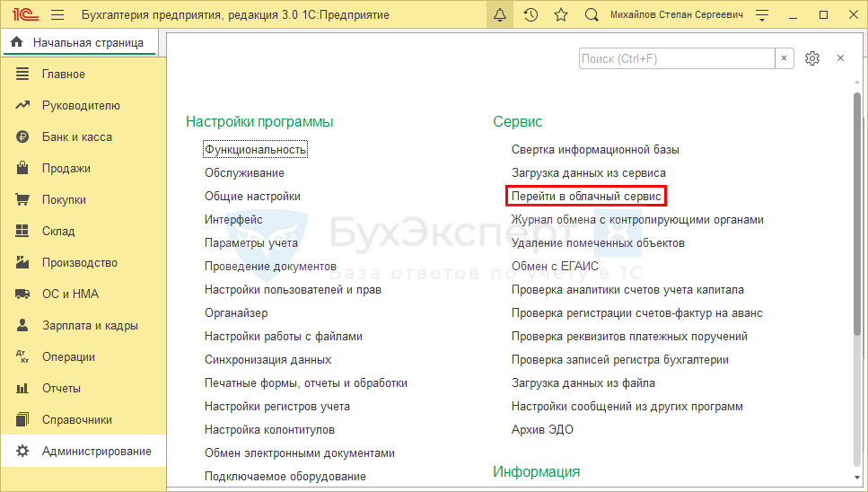Open settings gear of the menu panel
The width and height of the screenshot is (868, 492).
[812, 58]
